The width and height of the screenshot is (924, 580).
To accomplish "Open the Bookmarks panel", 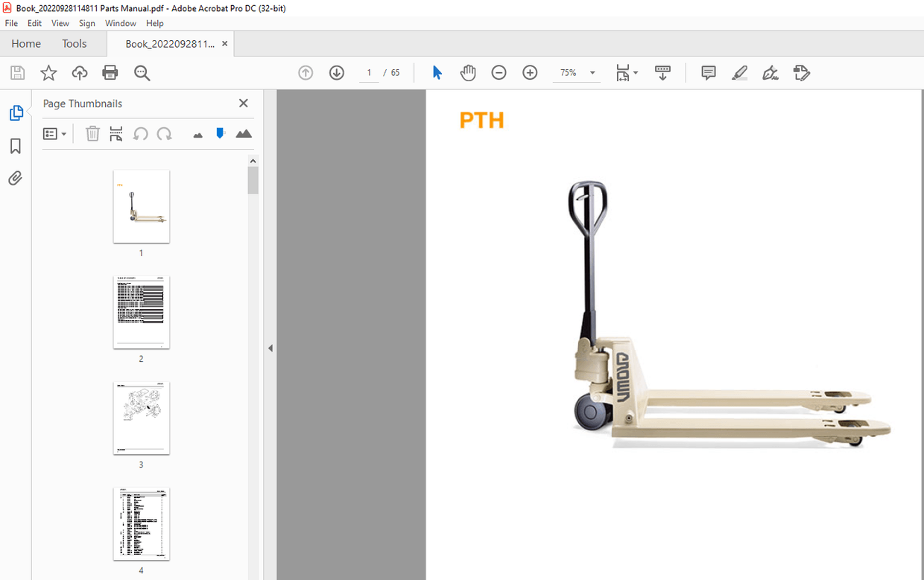I will (15, 146).
